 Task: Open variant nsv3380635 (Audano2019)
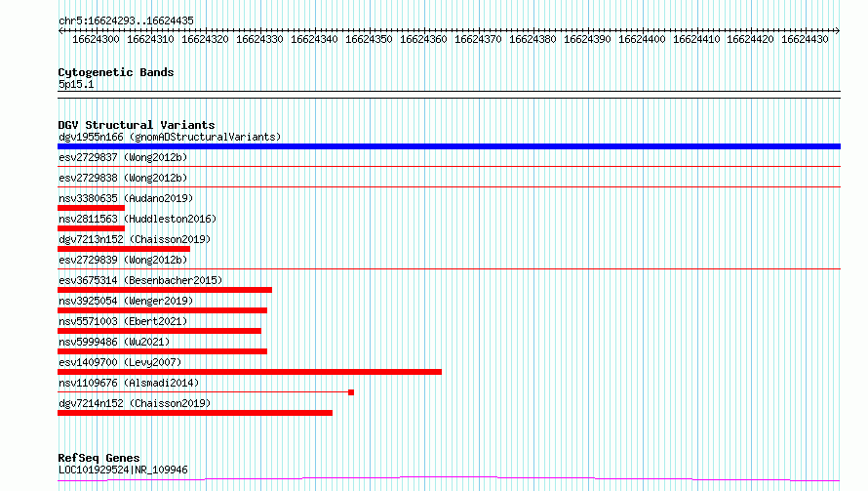click(126, 198)
